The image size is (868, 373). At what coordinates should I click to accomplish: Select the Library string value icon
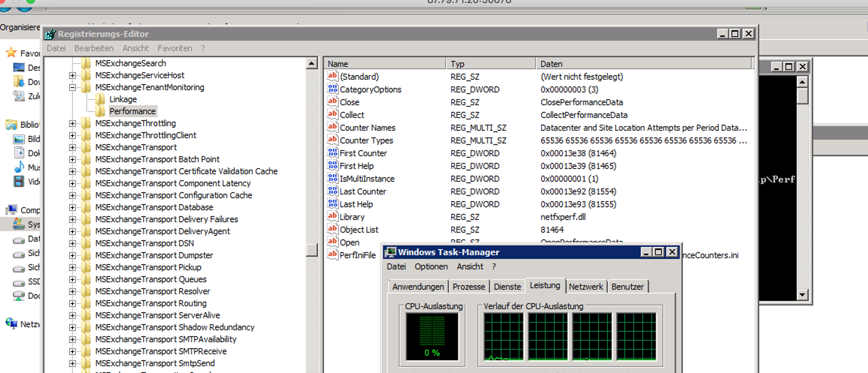click(x=332, y=217)
